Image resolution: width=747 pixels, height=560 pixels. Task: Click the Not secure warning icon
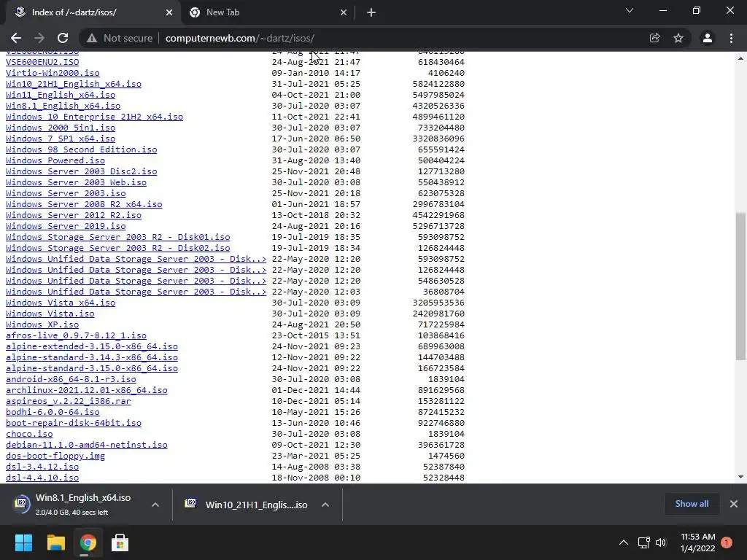click(92, 38)
